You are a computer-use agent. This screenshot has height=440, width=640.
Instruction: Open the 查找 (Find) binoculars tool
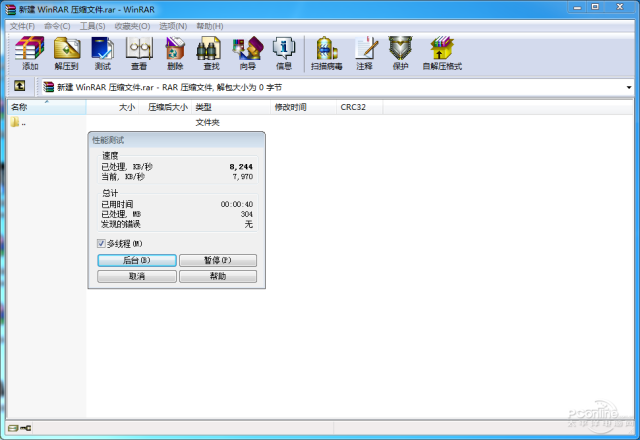(x=209, y=52)
